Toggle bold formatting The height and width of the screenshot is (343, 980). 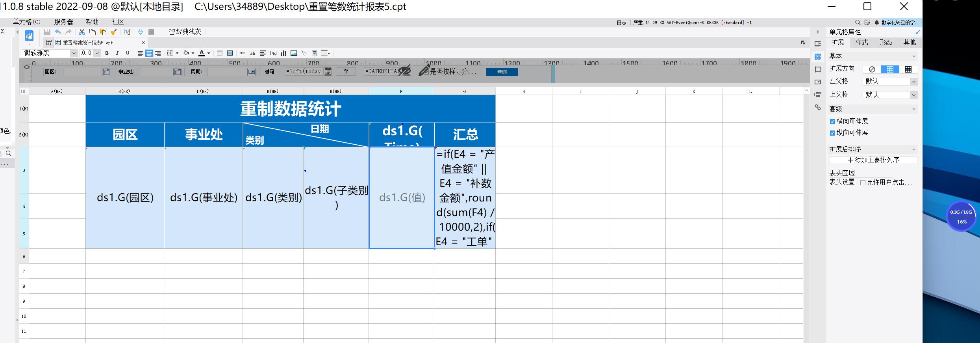107,53
